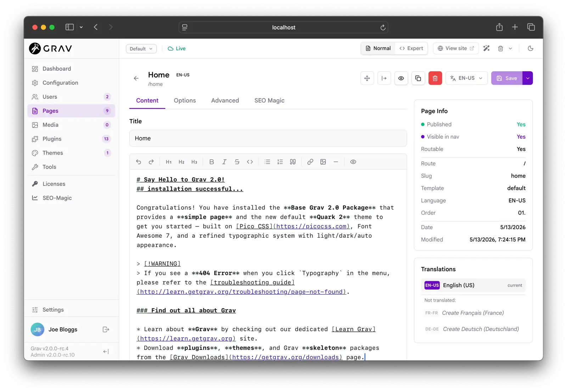Toggle editor preview eye icon
Viewport: 567px width, 392px height.
[353, 162]
